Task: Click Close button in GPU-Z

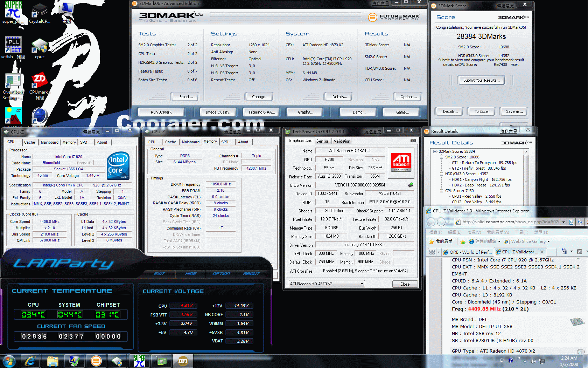Action: pos(405,284)
